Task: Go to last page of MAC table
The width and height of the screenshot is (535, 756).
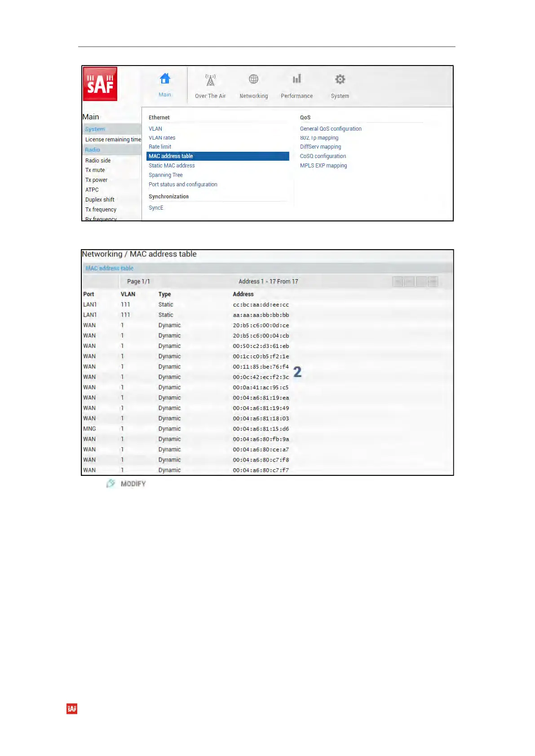Action: (x=433, y=281)
